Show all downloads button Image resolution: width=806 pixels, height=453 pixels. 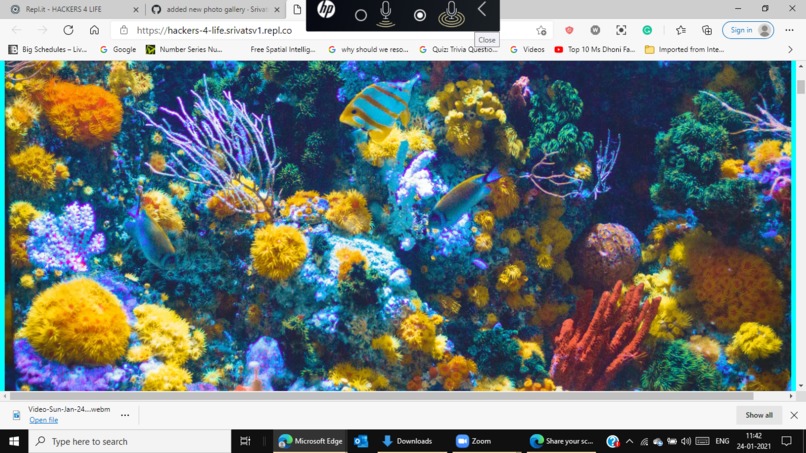point(759,415)
